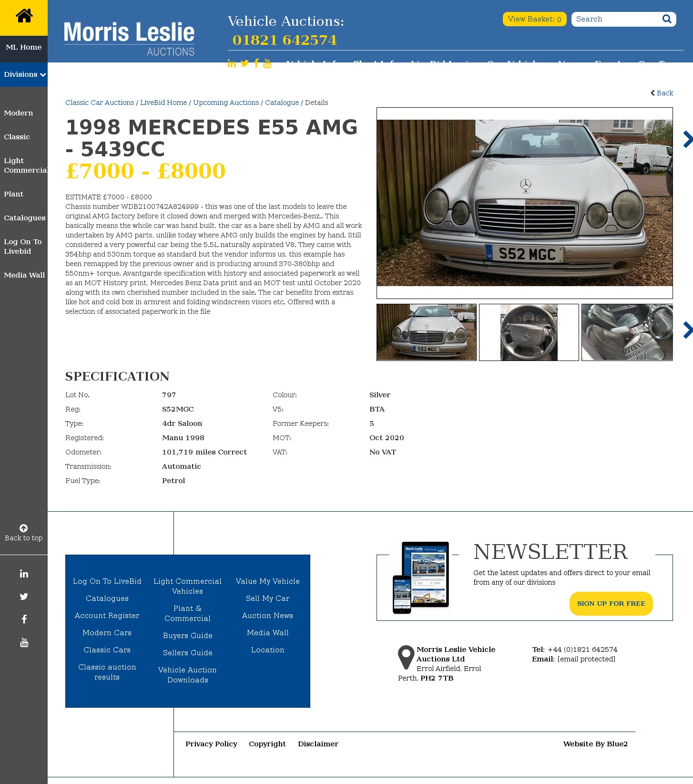Open Account Register link
The height and width of the screenshot is (784, 693).
(x=107, y=616)
